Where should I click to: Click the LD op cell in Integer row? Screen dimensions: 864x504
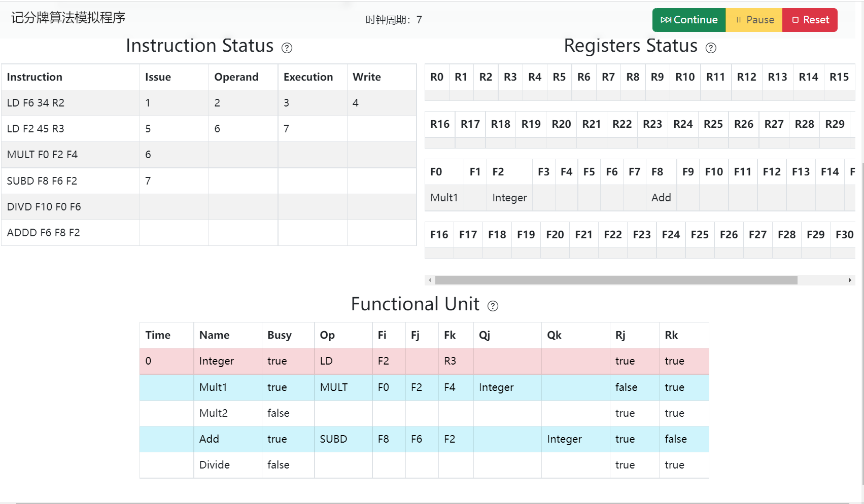pyautogui.click(x=343, y=361)
